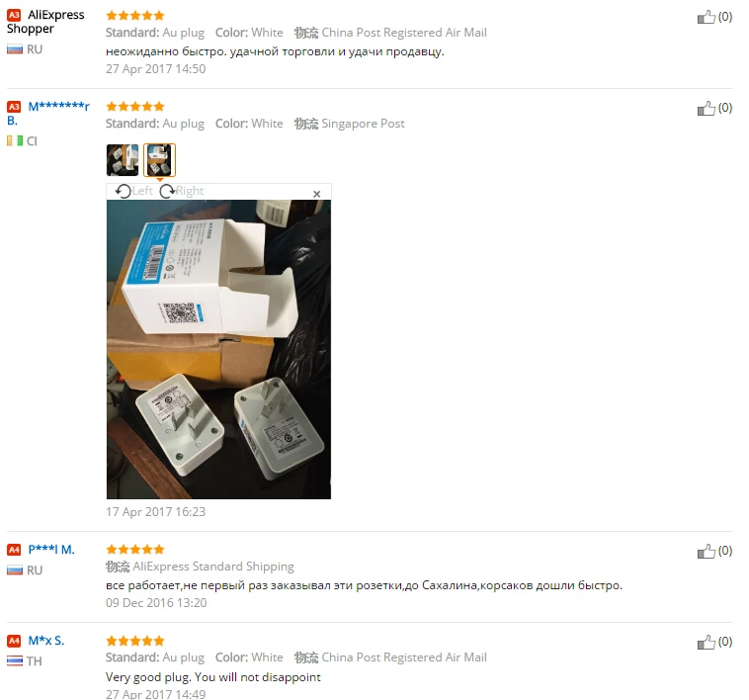749x700 pixels.
Task: Click the TH flag under M*x S.
Action: click(x=15, y=661)
